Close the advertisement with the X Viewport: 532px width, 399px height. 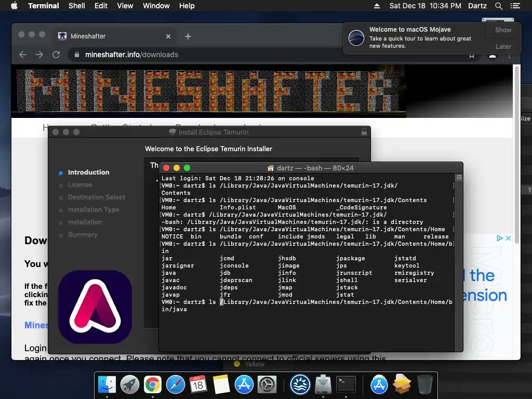click(x=508, y=238)
